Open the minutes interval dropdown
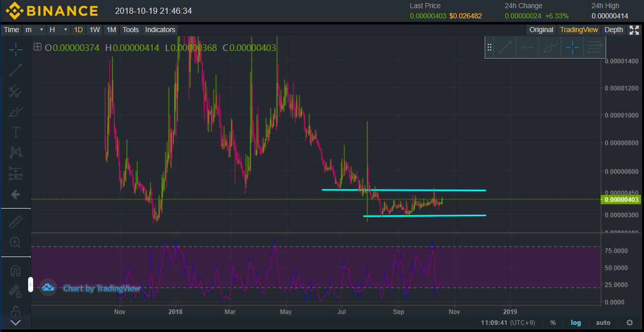 [x=35, y=30]
